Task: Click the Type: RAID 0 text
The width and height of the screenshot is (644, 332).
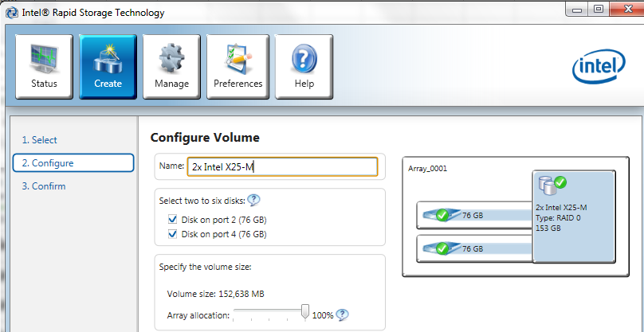Action: (x=558, y=218)
